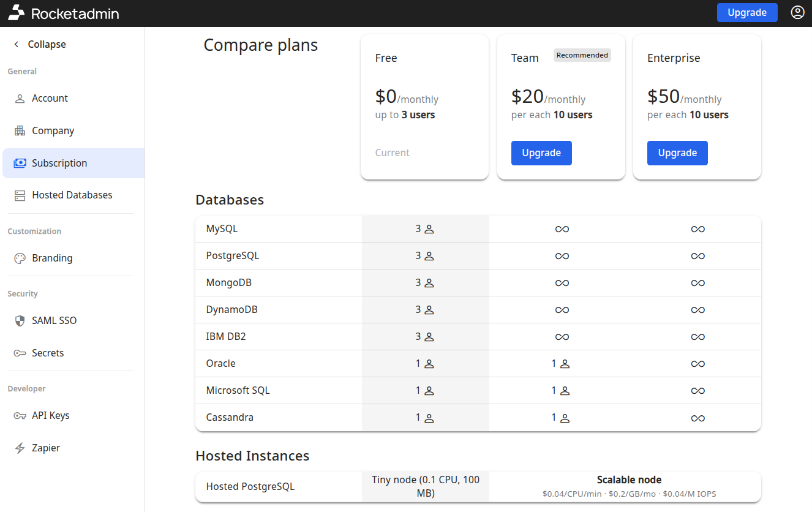Click the Secrets key icon
This screenshot has width=812, height=512.
[20, 353]
